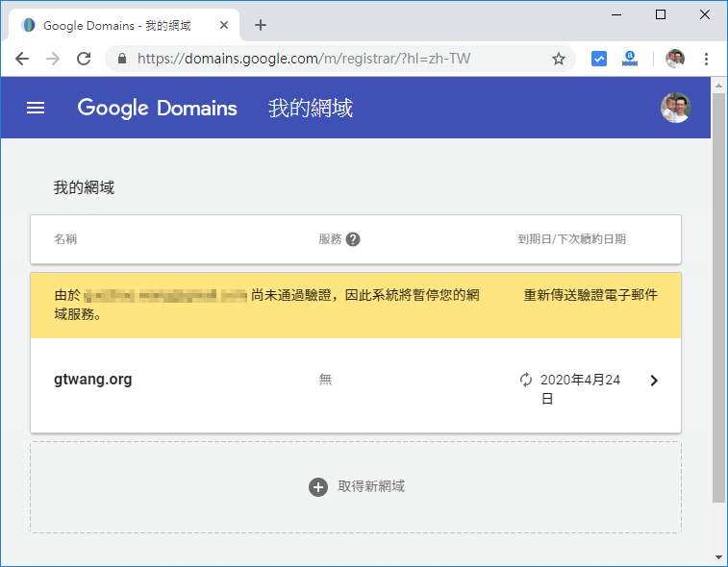View site security lock info
The width and height of the screenshot is (728, 567).
click(x=121, y=59)
